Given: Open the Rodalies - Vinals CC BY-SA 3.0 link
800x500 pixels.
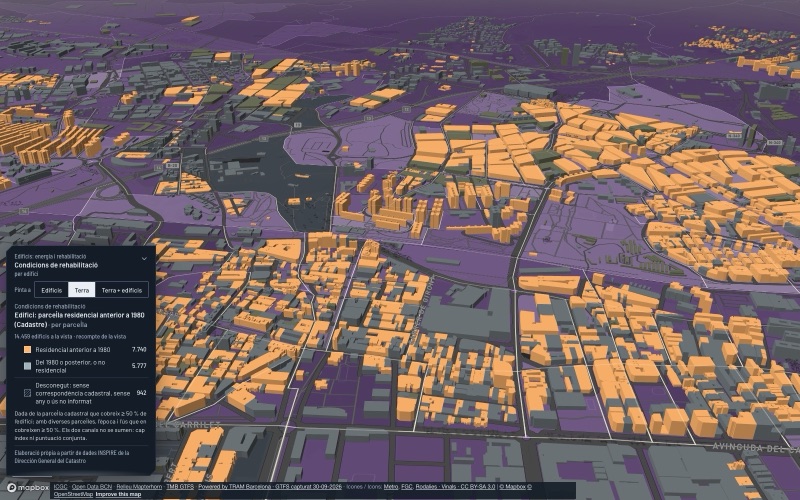Looking at the screenshot, I should 455,487.
